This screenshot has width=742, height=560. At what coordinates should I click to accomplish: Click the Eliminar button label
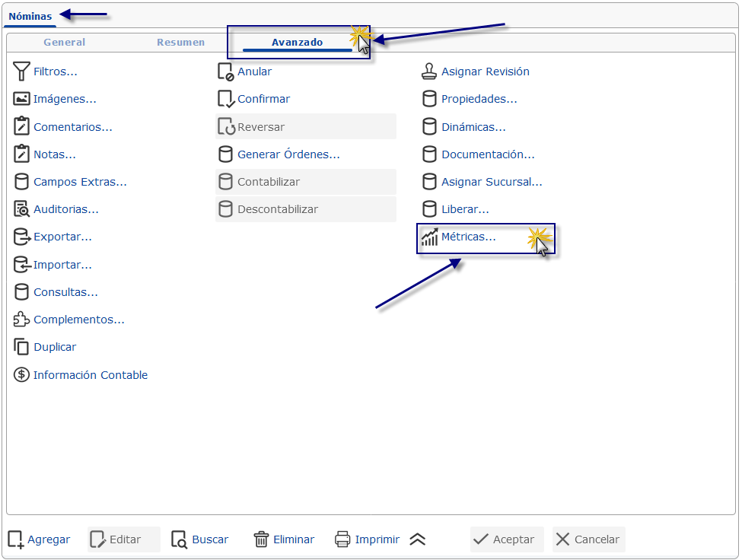[x=294, y=539]
